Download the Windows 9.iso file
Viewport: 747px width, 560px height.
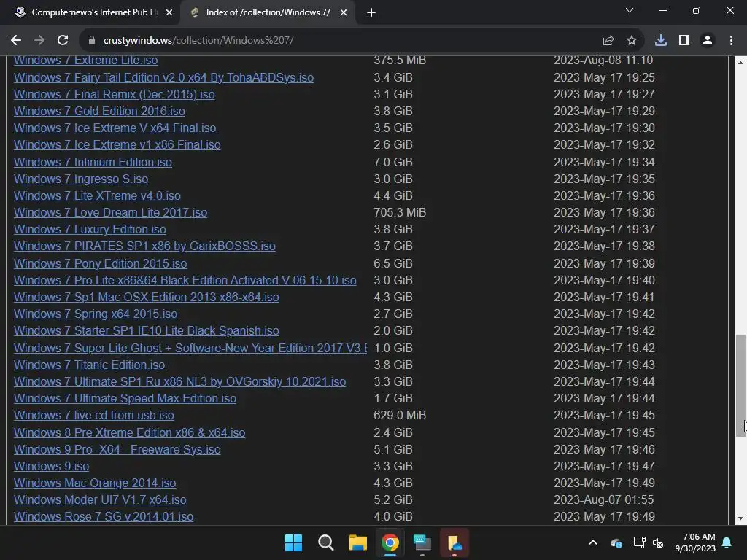click(x=52, y=466)
